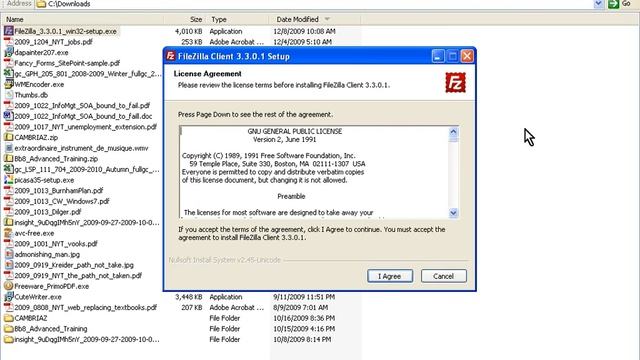
Task: Select Bb8_Advanced_Training.zip icon
Action: pos(8,158)
